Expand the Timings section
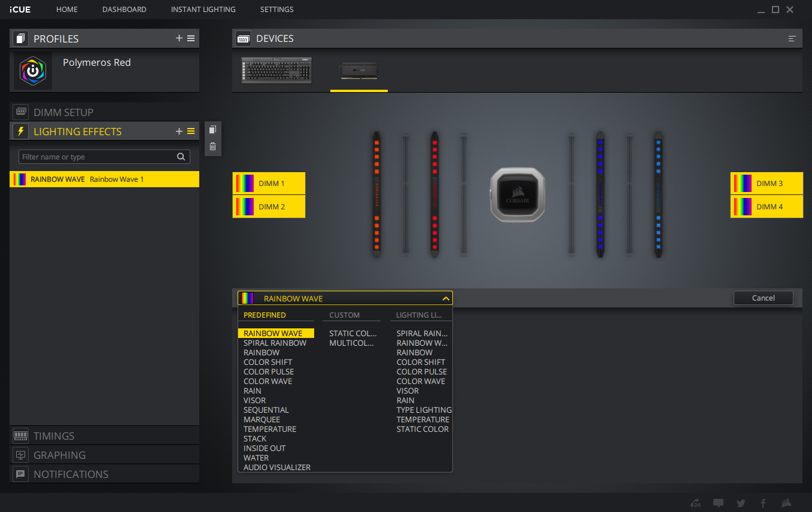This screenshot has height=512, width=812. coord(54,436)
